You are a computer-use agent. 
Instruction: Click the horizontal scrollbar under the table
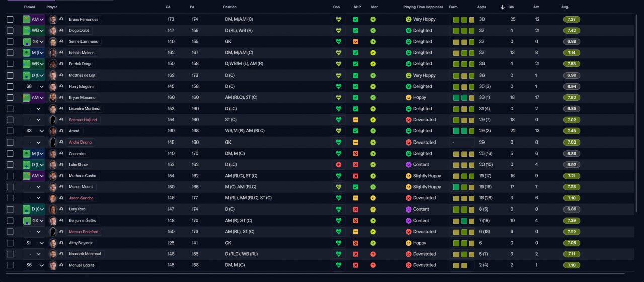314,274
